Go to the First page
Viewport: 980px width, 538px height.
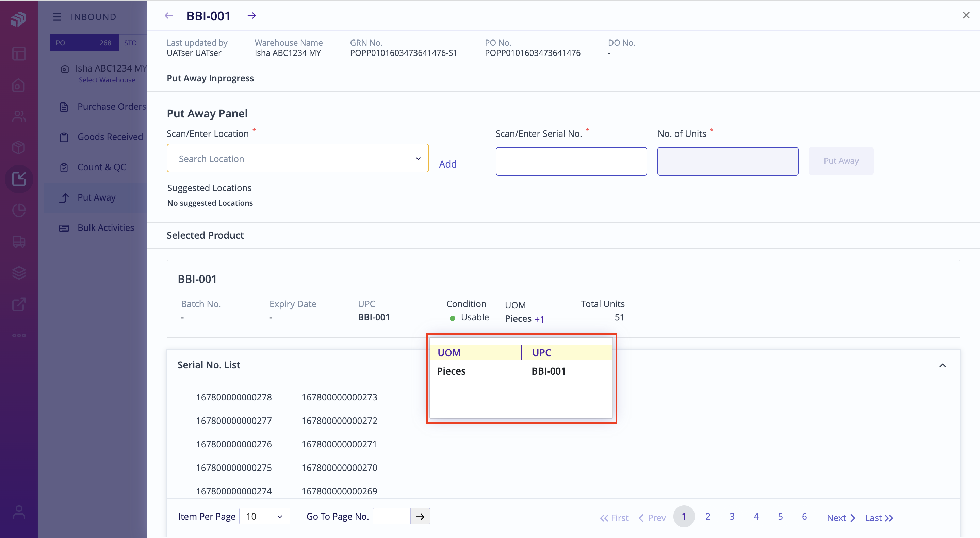[614, 518]
